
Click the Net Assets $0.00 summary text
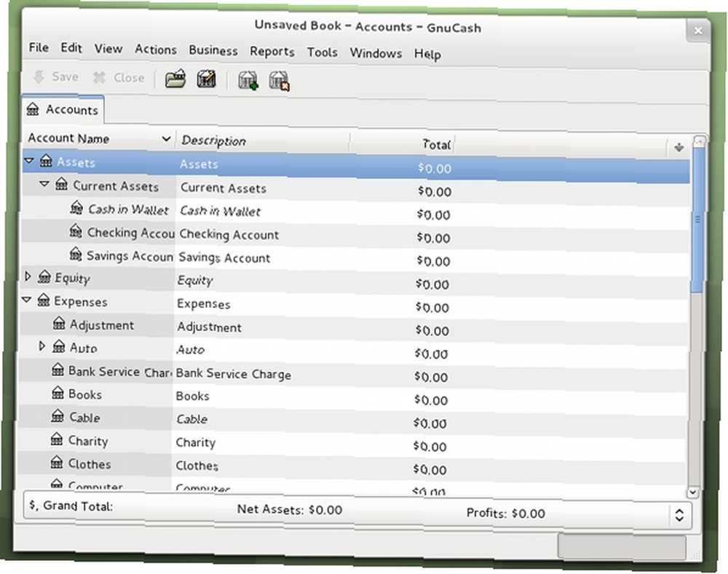290,509
